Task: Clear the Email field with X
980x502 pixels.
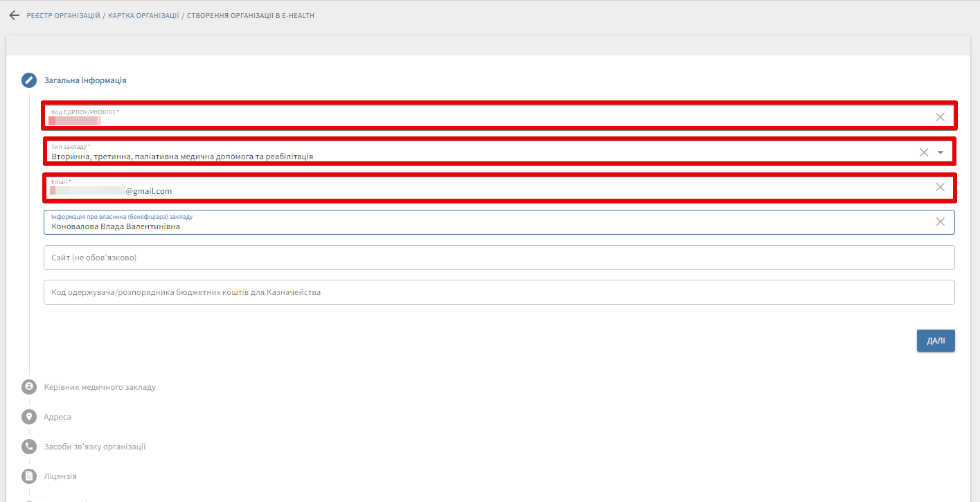Action: (x=940, y=187)
